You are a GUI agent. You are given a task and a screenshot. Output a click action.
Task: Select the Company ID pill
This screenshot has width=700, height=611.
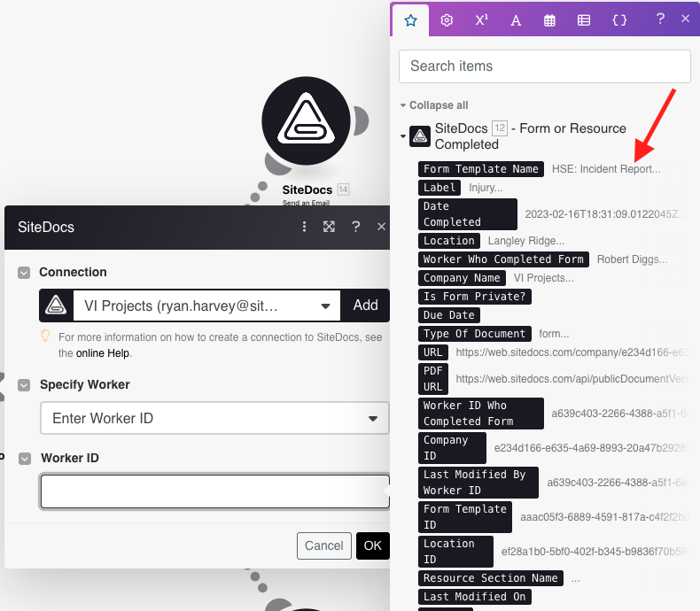click(452, 448)
